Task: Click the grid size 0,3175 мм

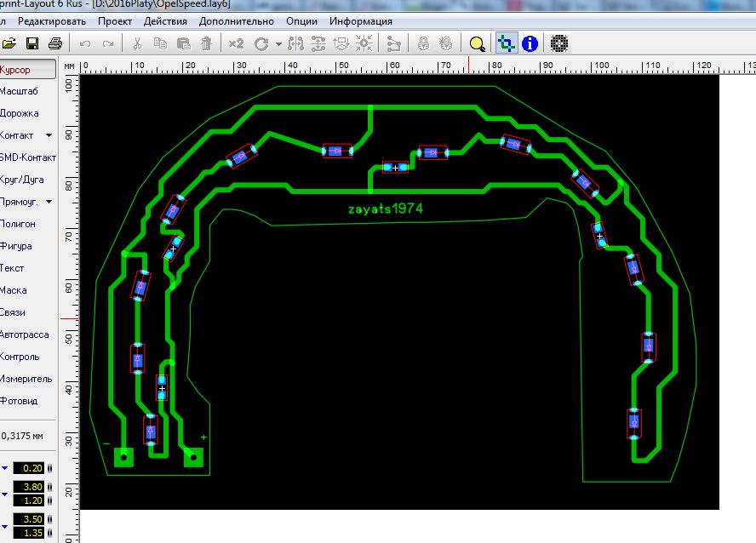Action: (x=22, y=436)
